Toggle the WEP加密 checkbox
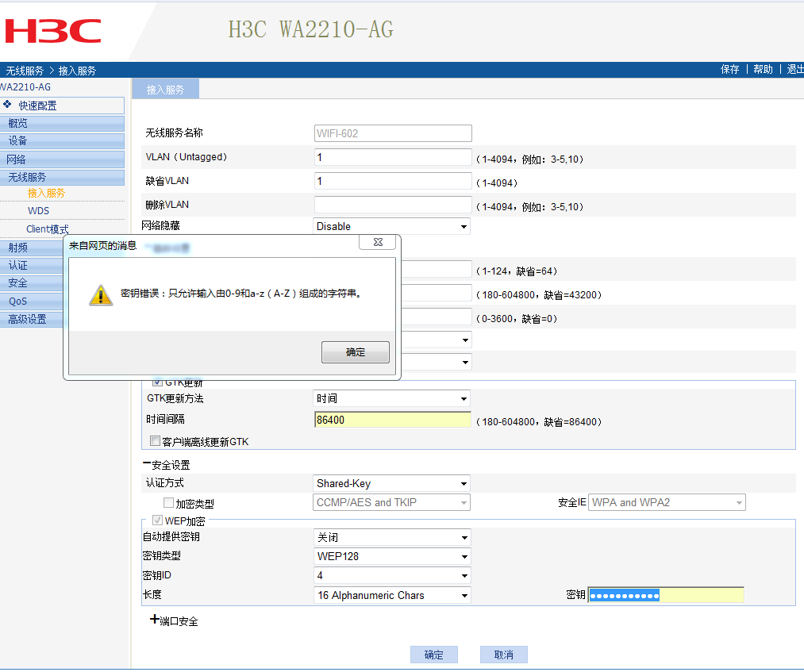 tap(157, 520)
